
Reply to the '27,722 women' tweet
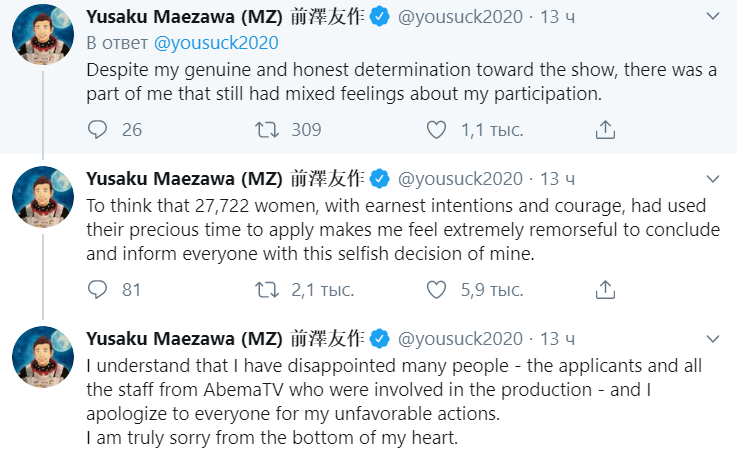97,290
